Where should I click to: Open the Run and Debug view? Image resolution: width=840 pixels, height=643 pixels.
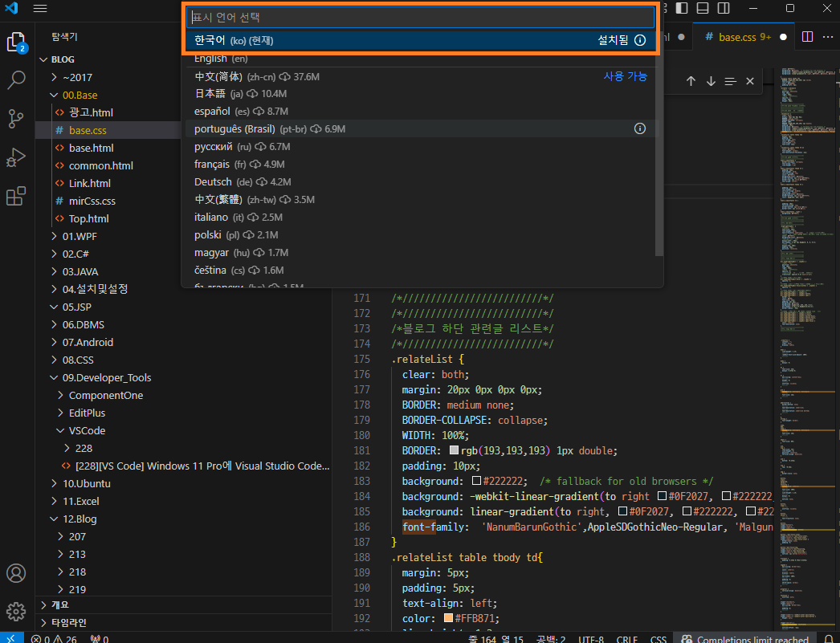point(16,157)
